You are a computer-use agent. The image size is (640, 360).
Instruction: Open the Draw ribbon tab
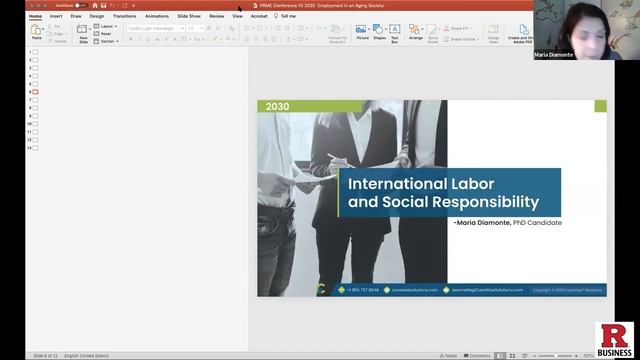(76, 16)
